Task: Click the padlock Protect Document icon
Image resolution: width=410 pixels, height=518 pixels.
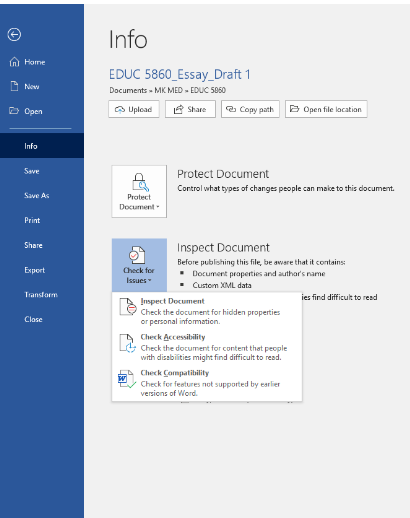Action: (x=140, y=182)
